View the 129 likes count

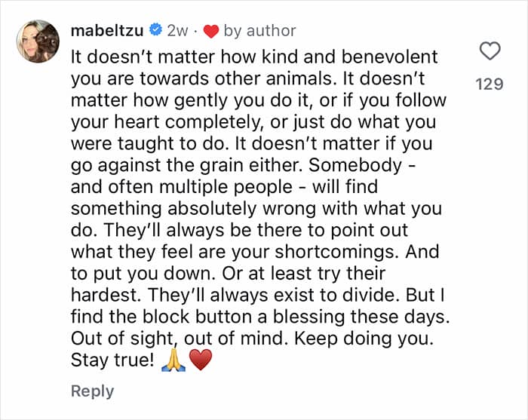[x=490, y=84]
